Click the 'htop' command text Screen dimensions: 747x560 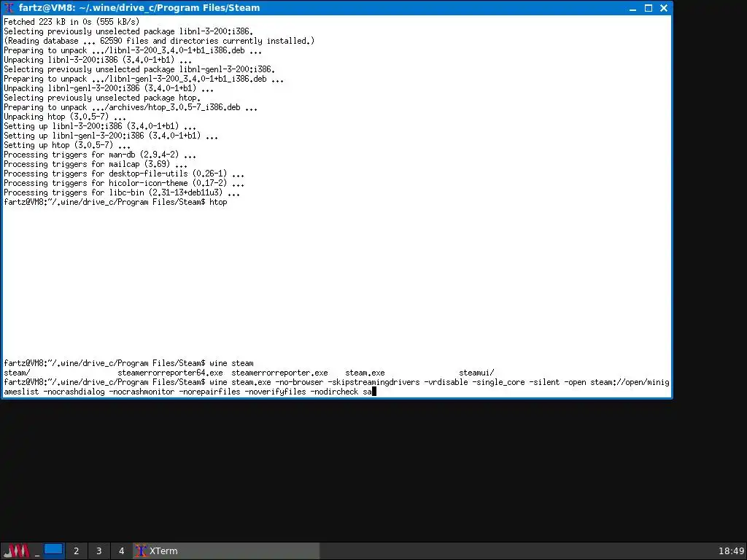tap(218, 202)
